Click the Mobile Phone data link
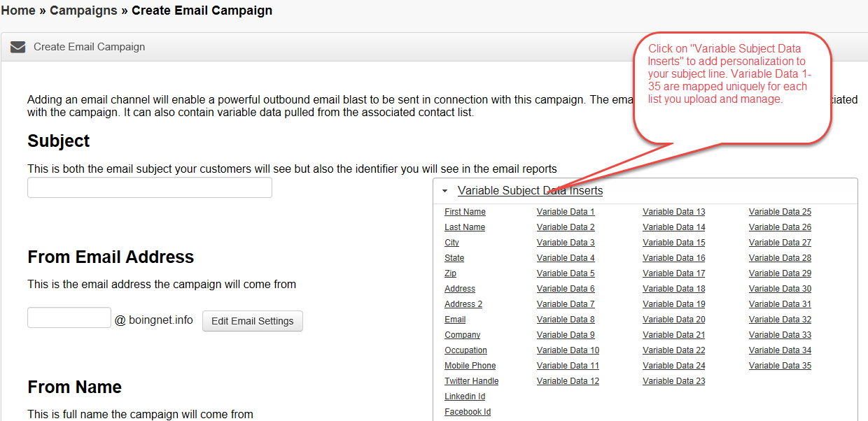This screenshot has width=868, height=421. click(x=470, y=366)
